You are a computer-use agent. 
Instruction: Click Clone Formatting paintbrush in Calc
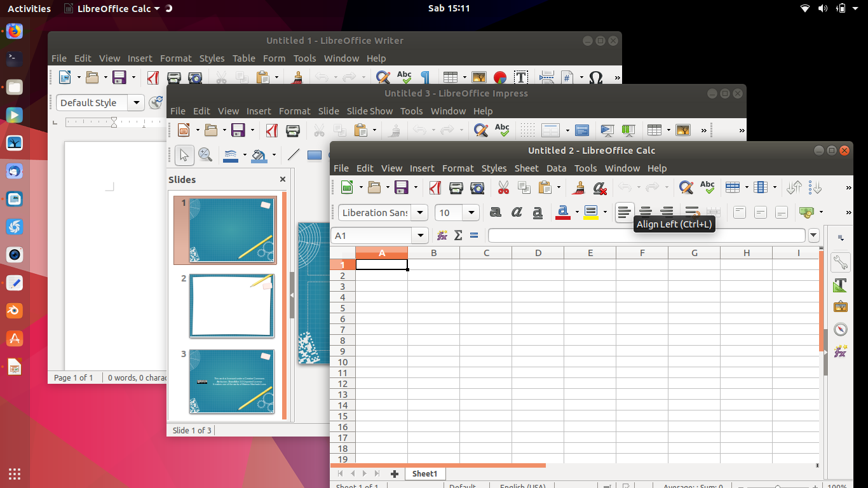coord(578,187)
